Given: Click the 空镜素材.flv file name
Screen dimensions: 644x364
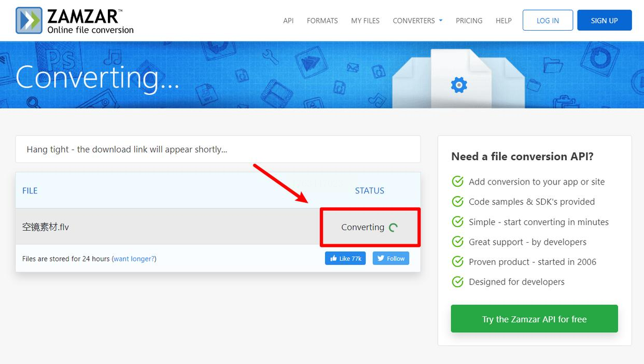Looking at the screenshot, I should coord(46,227).
